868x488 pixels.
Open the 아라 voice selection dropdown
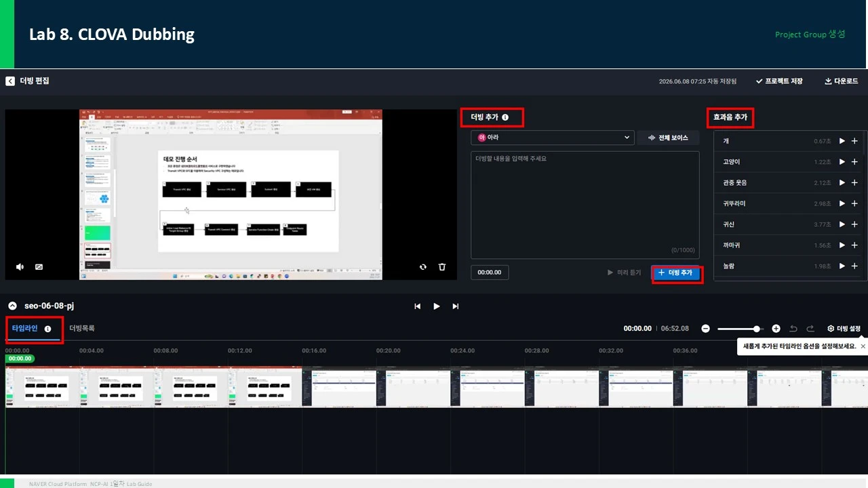point(553,138)
